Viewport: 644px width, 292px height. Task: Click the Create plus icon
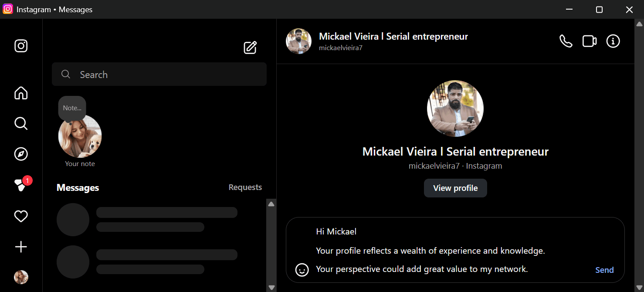point(21,247)
